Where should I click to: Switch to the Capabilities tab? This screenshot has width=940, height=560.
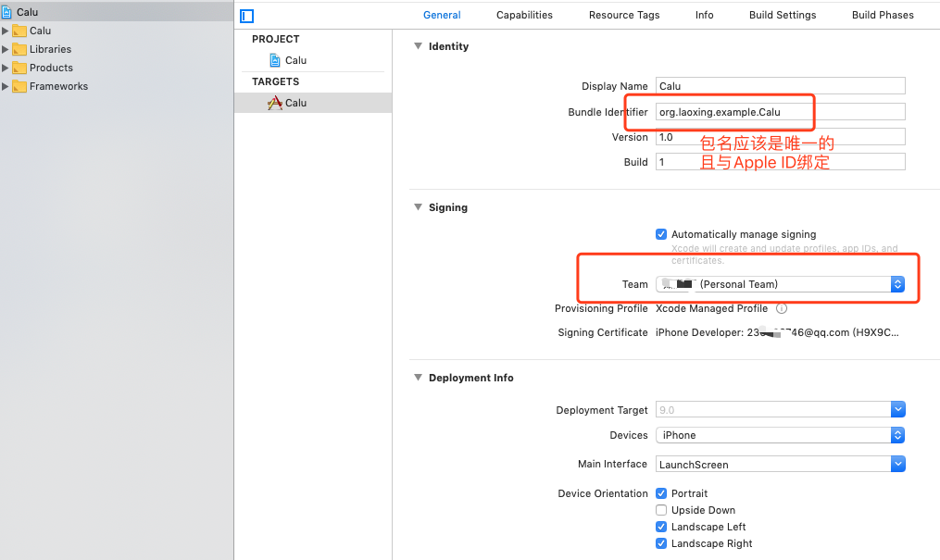click(524, 15)
